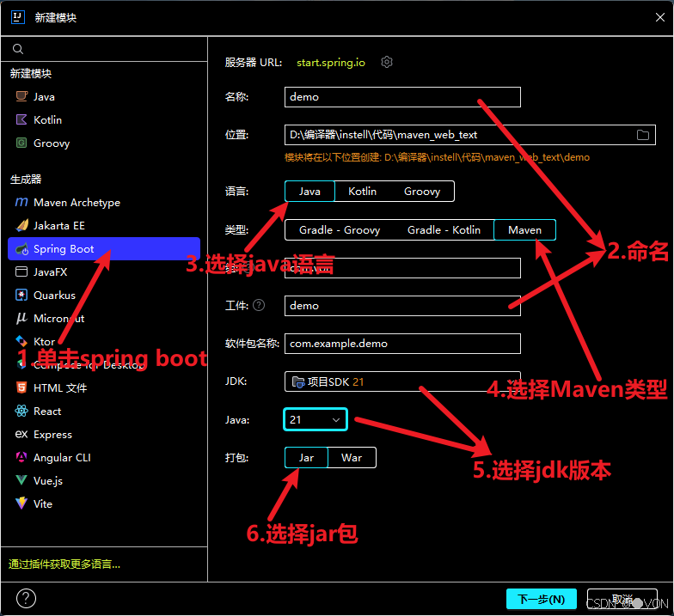The height and width of the screenshot is (616, 674).
Task: Select the Java module icon
Action: point(21,96)
